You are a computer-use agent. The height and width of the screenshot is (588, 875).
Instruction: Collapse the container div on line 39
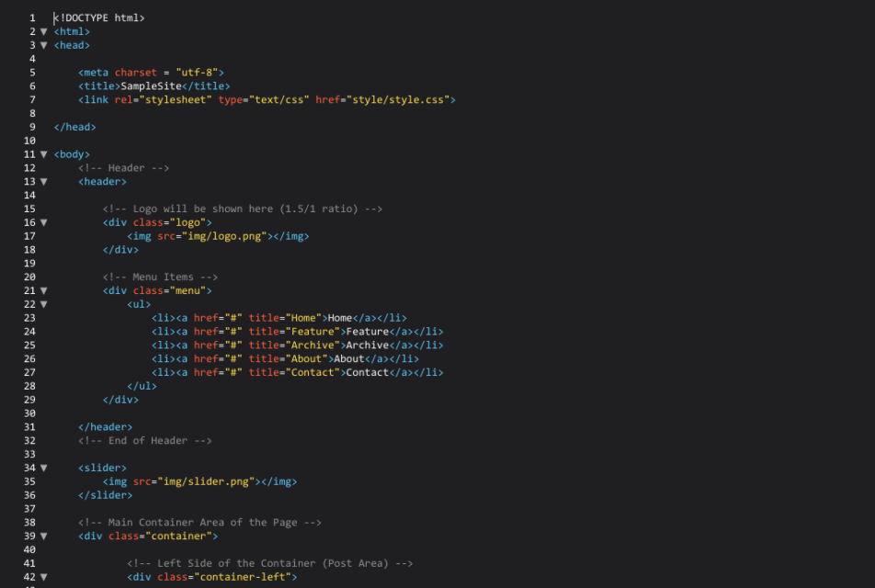coord(43,536)
